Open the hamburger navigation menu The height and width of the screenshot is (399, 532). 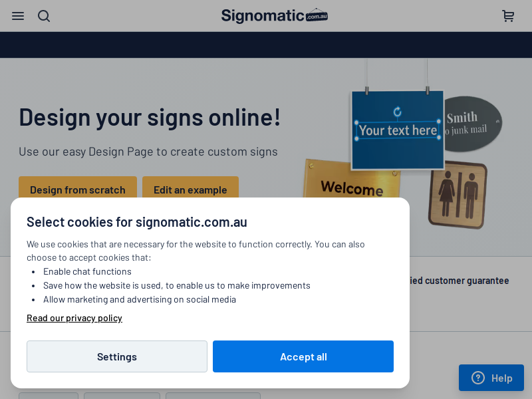pos(18,16)
